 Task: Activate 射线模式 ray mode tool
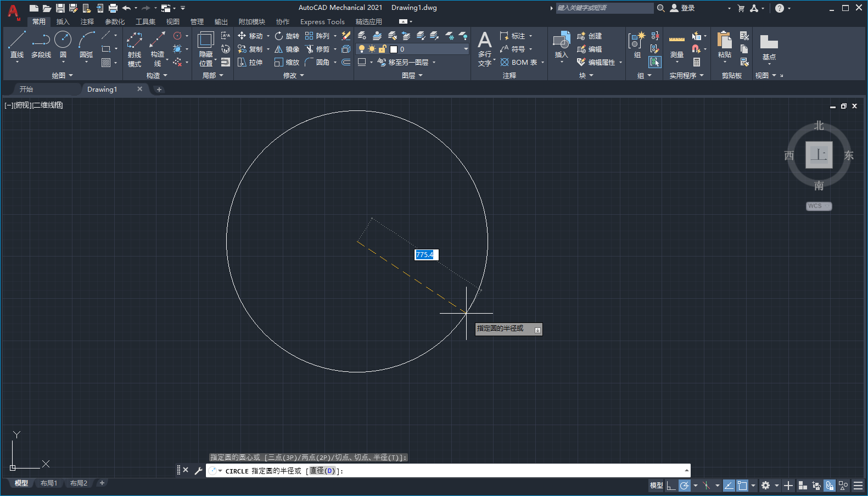point(135,49)
